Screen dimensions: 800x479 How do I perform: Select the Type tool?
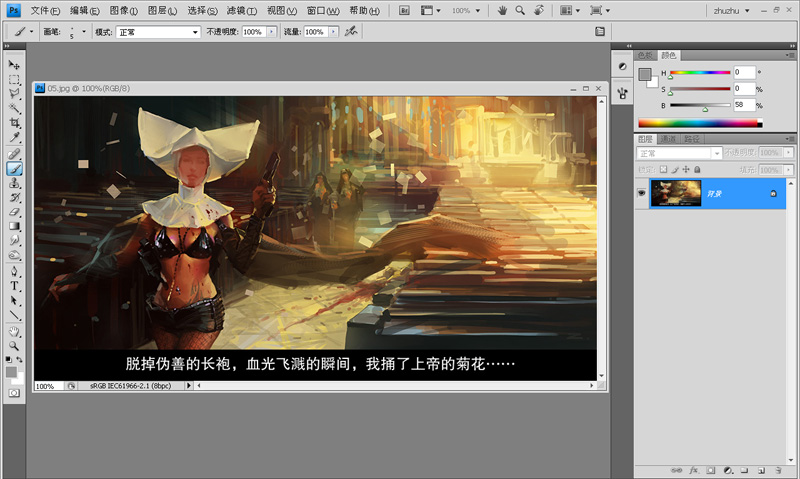coord(14,286)
